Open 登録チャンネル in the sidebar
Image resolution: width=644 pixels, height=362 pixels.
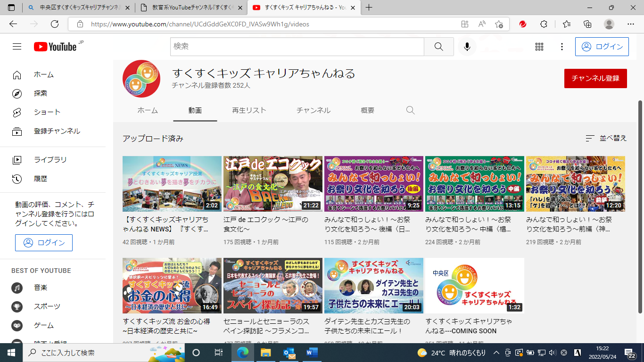click(53, 131)
